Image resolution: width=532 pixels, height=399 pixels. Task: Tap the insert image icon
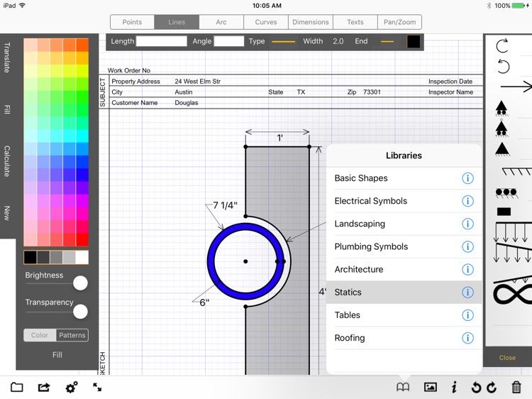point(430,387)
